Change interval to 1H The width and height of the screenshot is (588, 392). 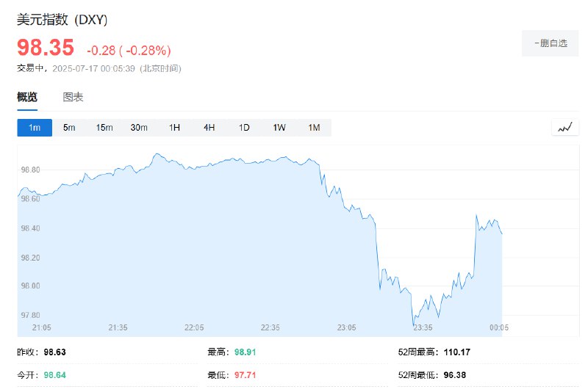point(174,128)
